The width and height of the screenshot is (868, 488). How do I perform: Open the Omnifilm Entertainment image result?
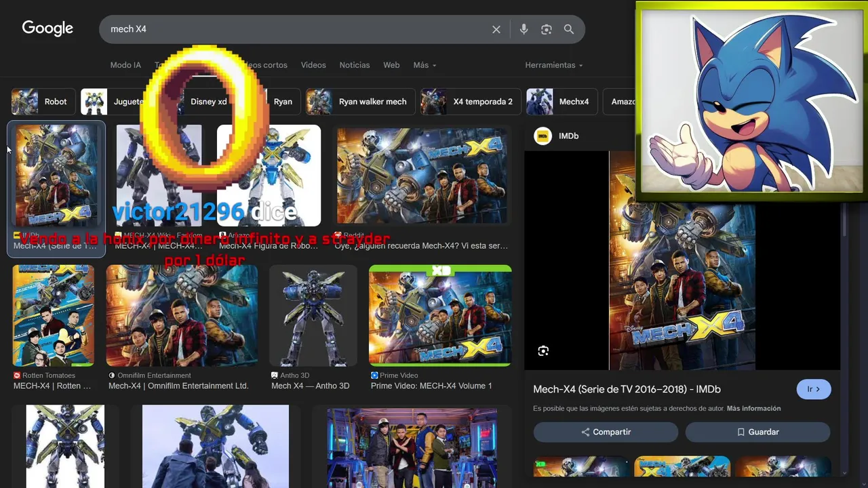[182, 315]
